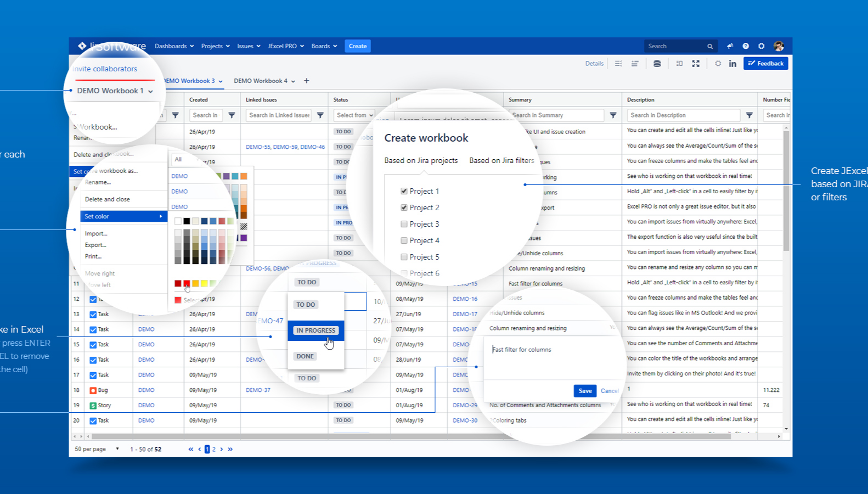Go to the previous page arrow
The image size is (868, 494).
click(x=199, y=449)
